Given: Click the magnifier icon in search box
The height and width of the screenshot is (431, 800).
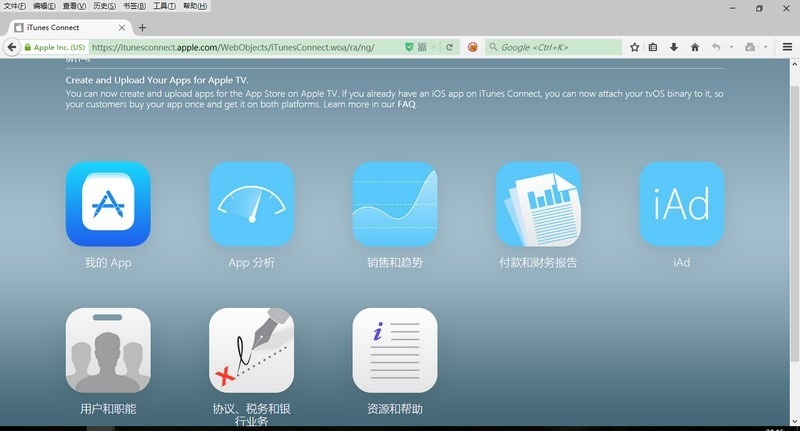Looking at the screenshot, I should [x=493, y=47].
